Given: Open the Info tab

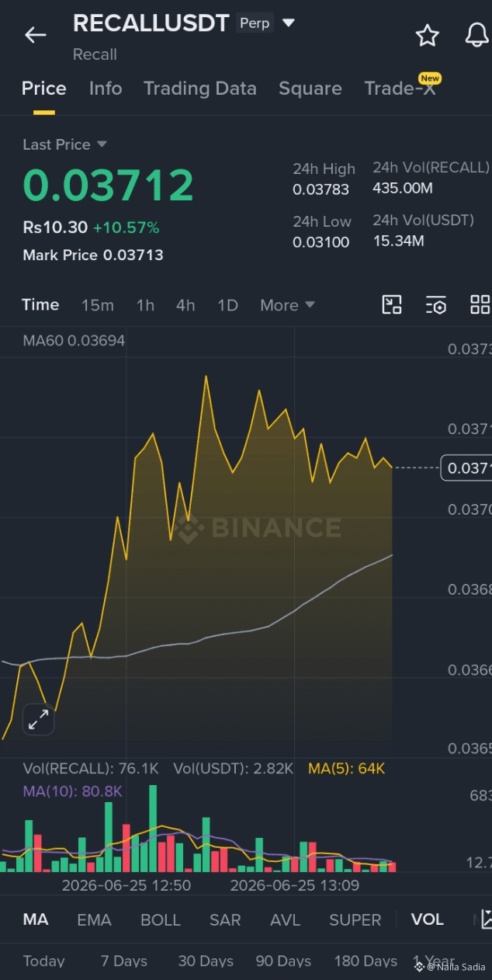Looking at the screenshot, I should [x=106, y=89].
